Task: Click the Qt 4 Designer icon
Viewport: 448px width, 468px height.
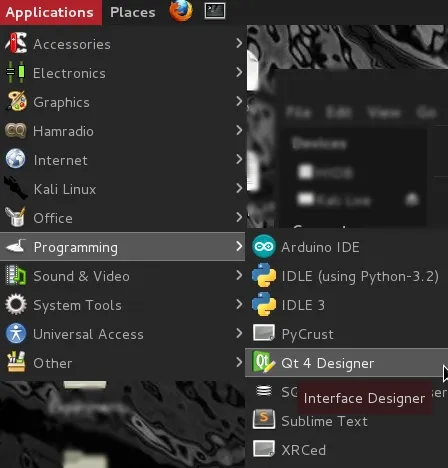Action: point(264,362)
